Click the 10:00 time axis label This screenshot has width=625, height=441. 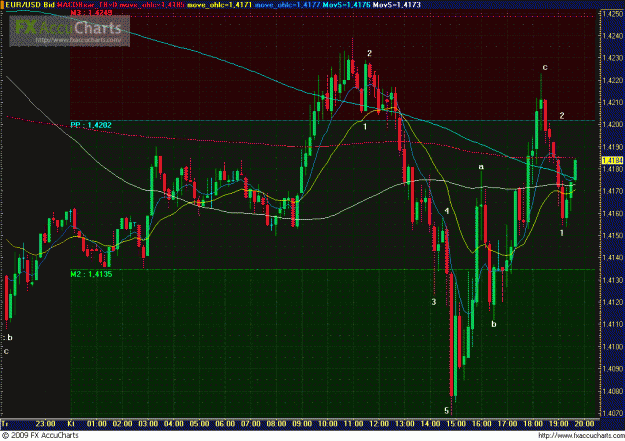tap(328, 423)
